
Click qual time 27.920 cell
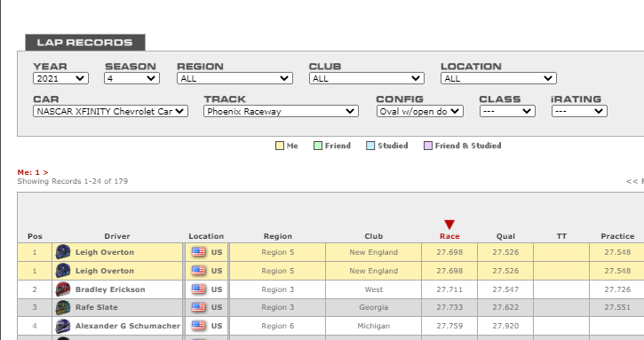click(505, 326)
